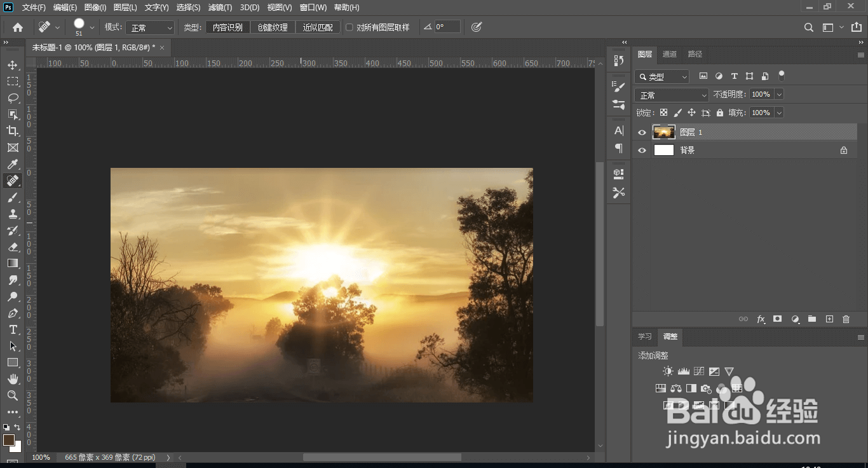Toggle lock position
The image size is (868, 468).
[691, 113]
